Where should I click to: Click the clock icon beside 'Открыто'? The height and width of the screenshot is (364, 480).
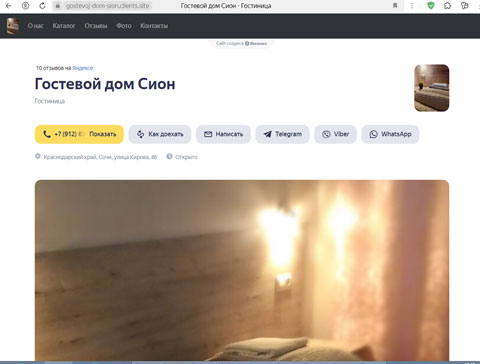coord(169,156)
